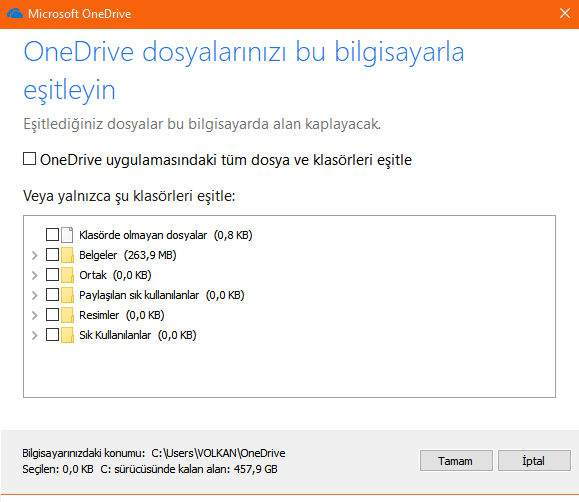The image size is (579, 502).
Task: Click the OneDrive cloud icon in title bar
Action: click(x=15, y=14)
